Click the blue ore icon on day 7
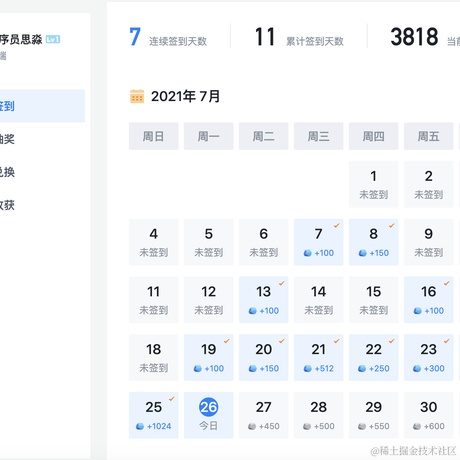The height and width of the screenshot is (460, 460). pos(308,253)
